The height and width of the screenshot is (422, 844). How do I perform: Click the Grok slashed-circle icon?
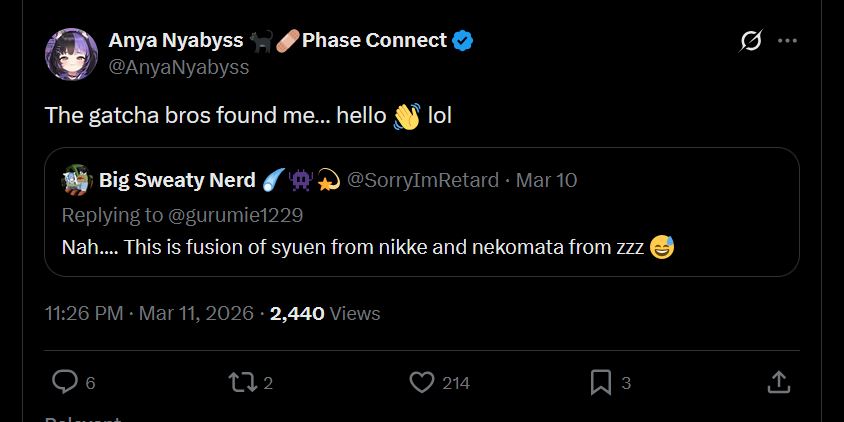pyautogui.click(x=750, y=41)
